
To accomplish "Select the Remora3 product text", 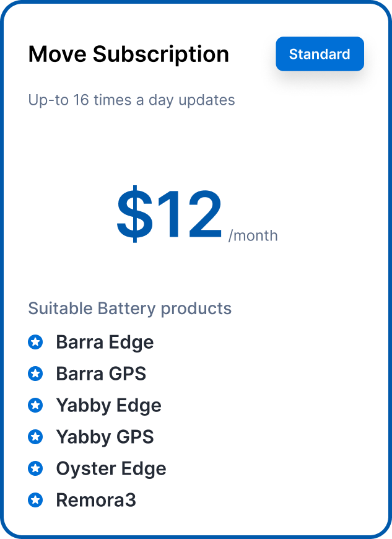I will click(x=95, y=499).
